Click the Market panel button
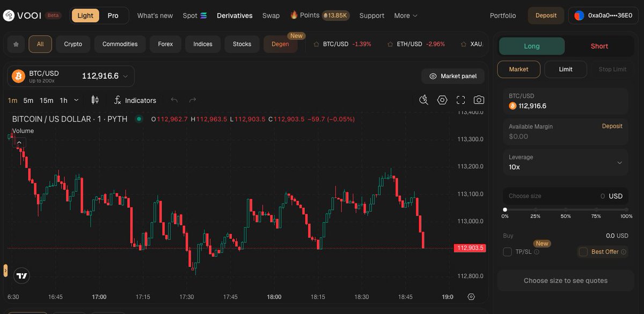Screen dimensions: 644x314 tap(453, 76)
